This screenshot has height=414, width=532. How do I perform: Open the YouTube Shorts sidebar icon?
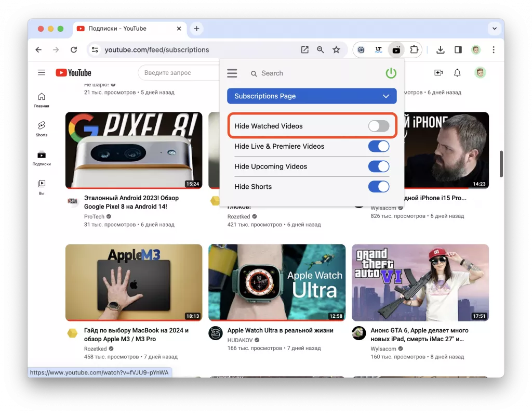click(41, 128)
